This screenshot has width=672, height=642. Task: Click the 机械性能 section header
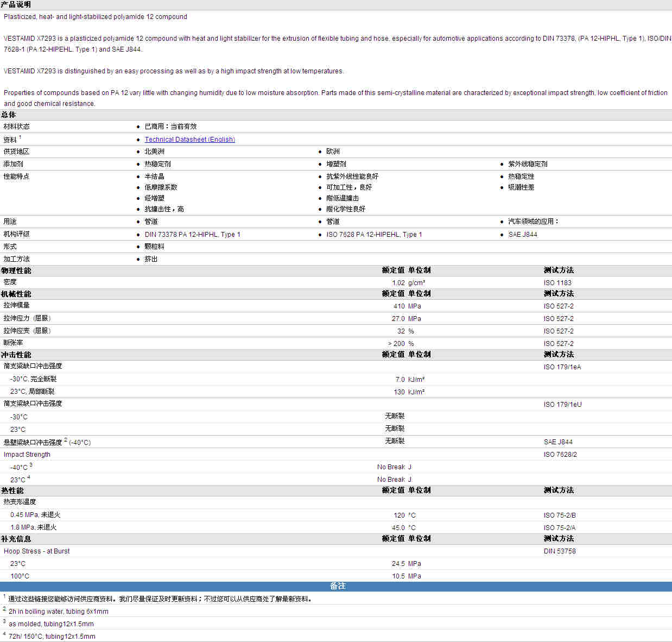point(16,294)
